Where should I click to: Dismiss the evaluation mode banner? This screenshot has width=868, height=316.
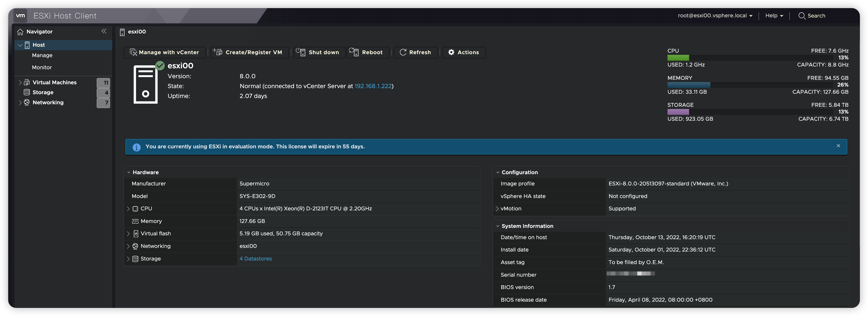tap(838, 146)
